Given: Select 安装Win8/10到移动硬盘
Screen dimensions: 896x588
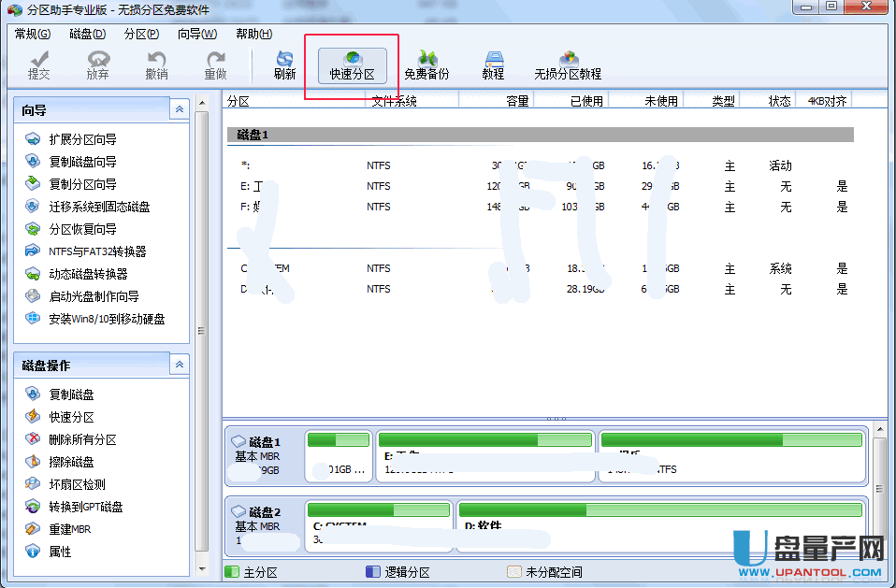Looking at the screenshot, I should 94,319.
